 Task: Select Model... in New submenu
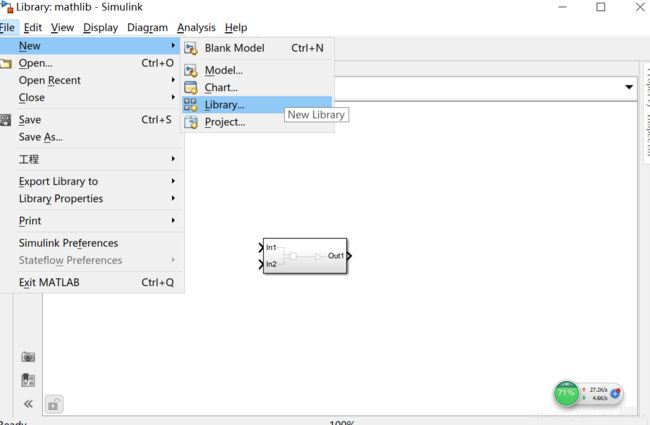click(257, 70)
